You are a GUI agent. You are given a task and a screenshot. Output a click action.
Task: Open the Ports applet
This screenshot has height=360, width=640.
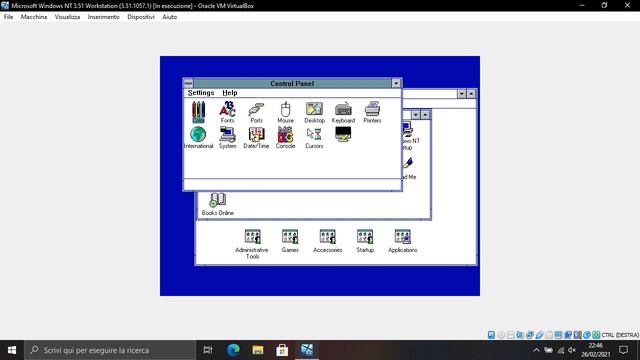point(256,112)
